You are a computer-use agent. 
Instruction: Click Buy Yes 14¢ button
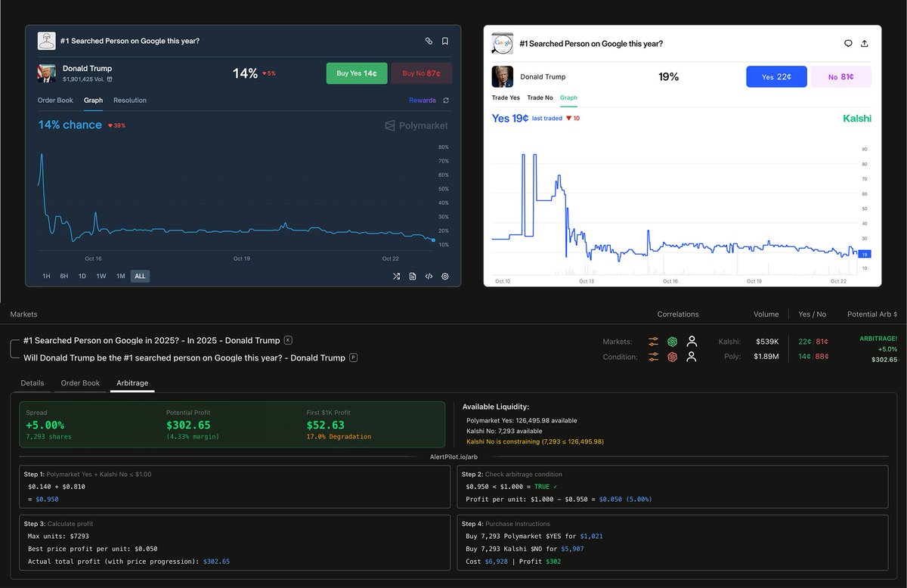(357, 73)
